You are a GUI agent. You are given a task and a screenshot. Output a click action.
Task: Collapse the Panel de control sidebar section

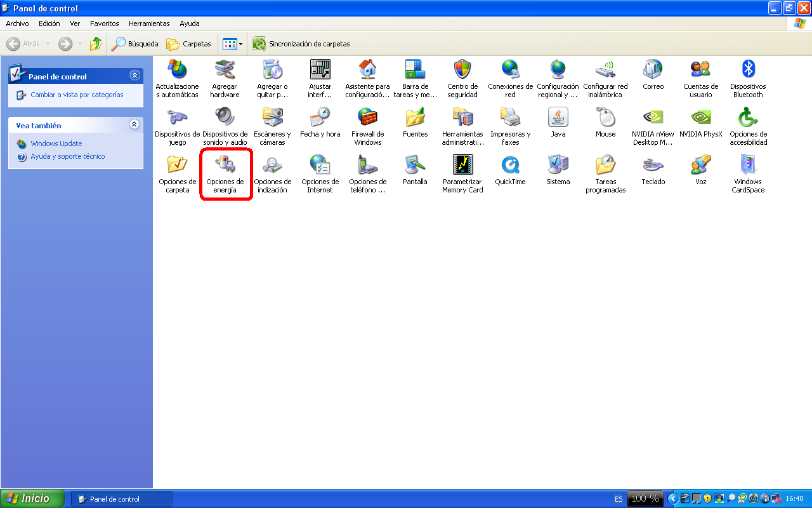134,75
